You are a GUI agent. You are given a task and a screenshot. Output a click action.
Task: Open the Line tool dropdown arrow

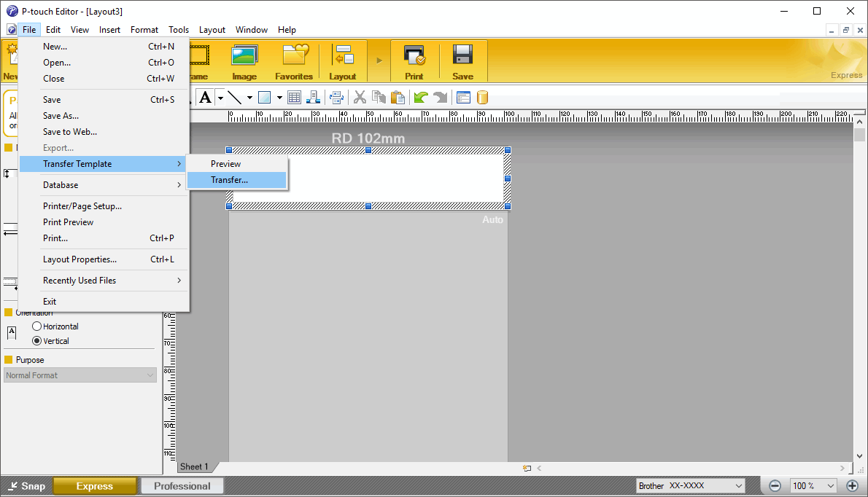[x=249, y=98]
